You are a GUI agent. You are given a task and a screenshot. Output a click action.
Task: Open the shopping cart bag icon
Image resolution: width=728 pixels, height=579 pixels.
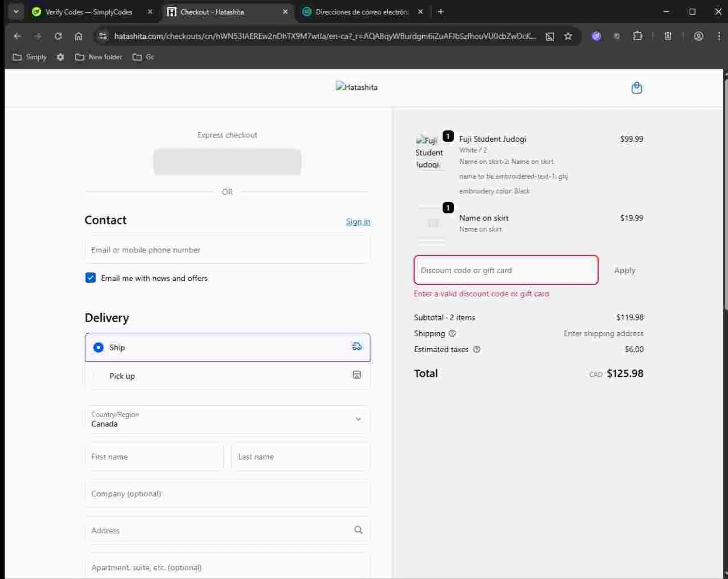tap(636, 88)
